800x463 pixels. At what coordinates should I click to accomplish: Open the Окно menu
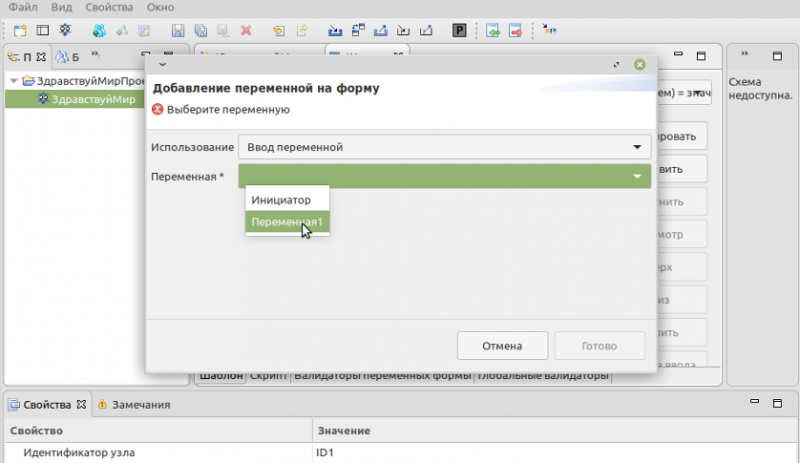pos(160,7)
